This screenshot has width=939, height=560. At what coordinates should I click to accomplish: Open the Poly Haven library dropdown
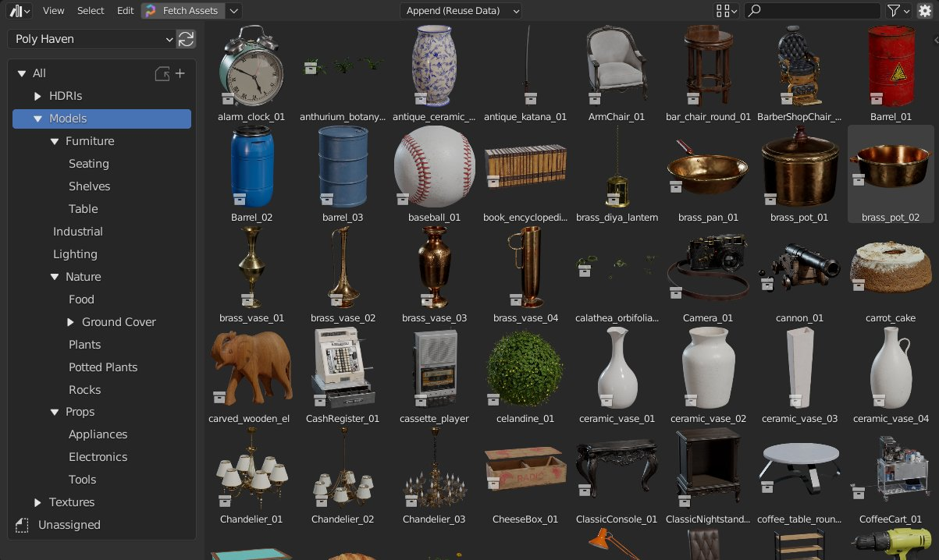(92, 39)
